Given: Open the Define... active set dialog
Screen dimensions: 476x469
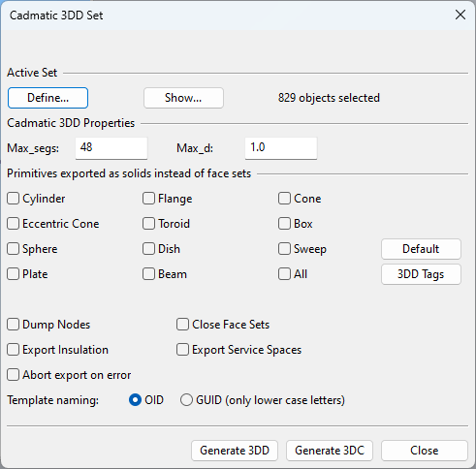Looking at the screenshot, I should tap(48, 98).
